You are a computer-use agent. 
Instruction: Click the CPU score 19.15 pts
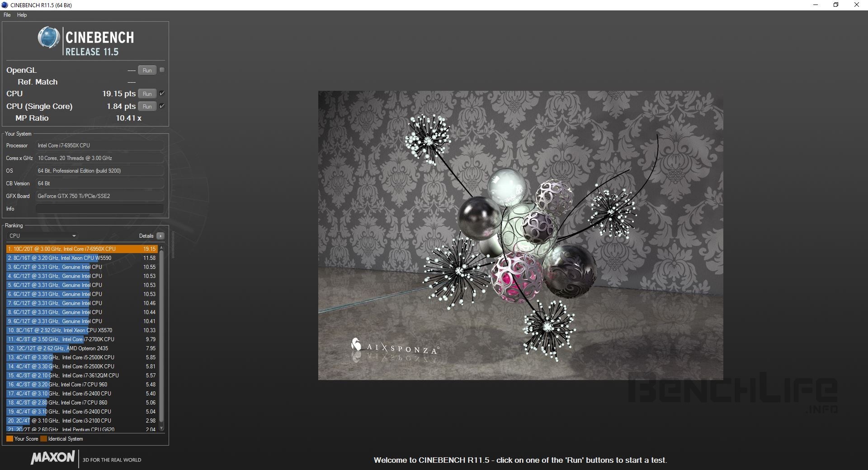[119, 94]
